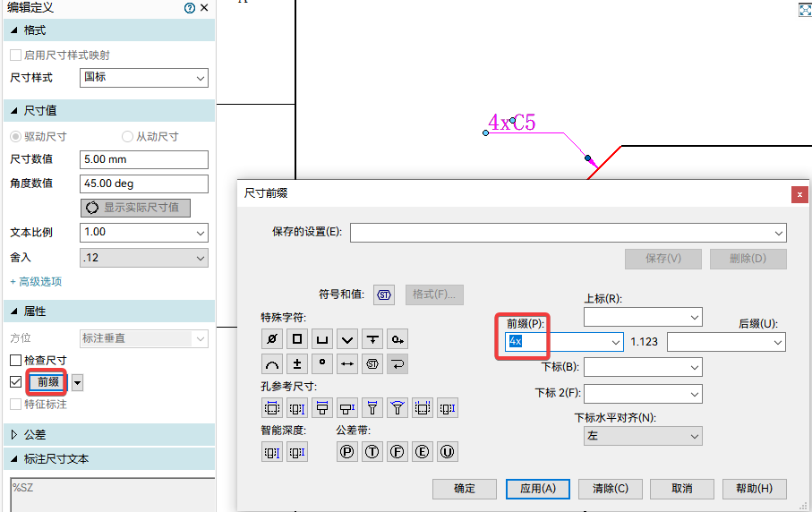Click the fifth 孔参考尺寸 countersink diameter icon
The width and height of the screenshot is (812, 512).
(372, 408)
